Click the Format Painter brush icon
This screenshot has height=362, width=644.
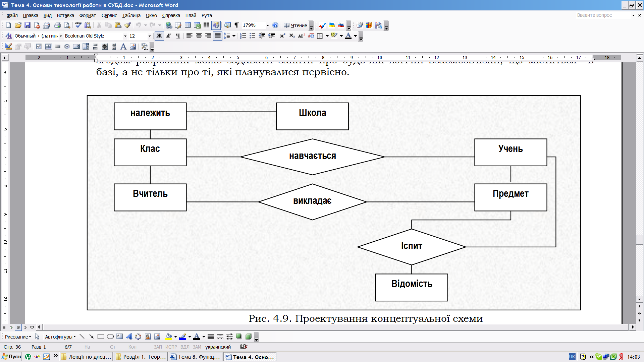(x=127, y=25)
